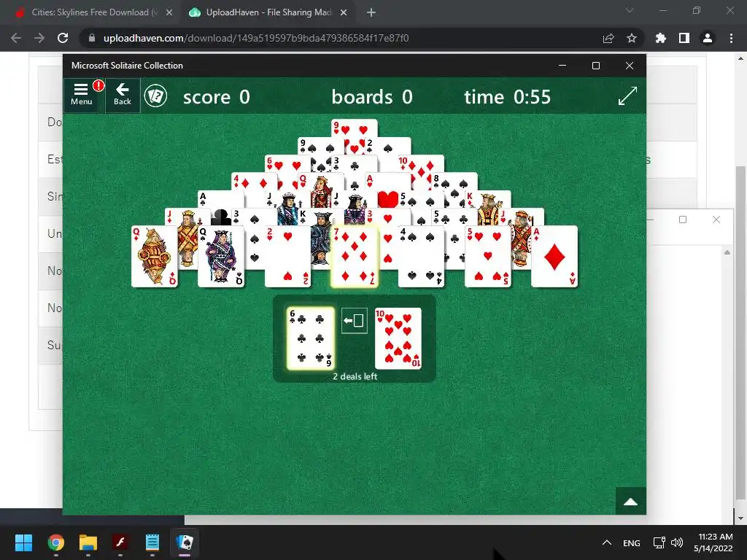Select the Queen of diamonds bottom-row card
The image size is (747, 560).
click(155, 256)
